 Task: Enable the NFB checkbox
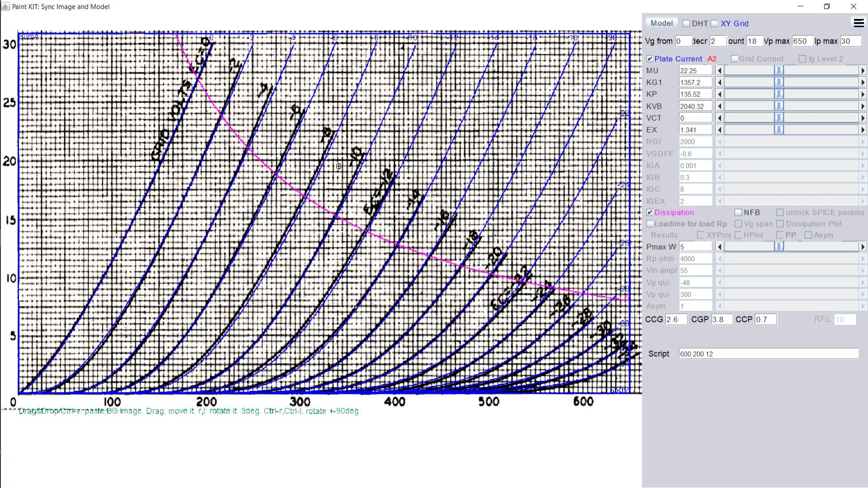coord(739,213)
